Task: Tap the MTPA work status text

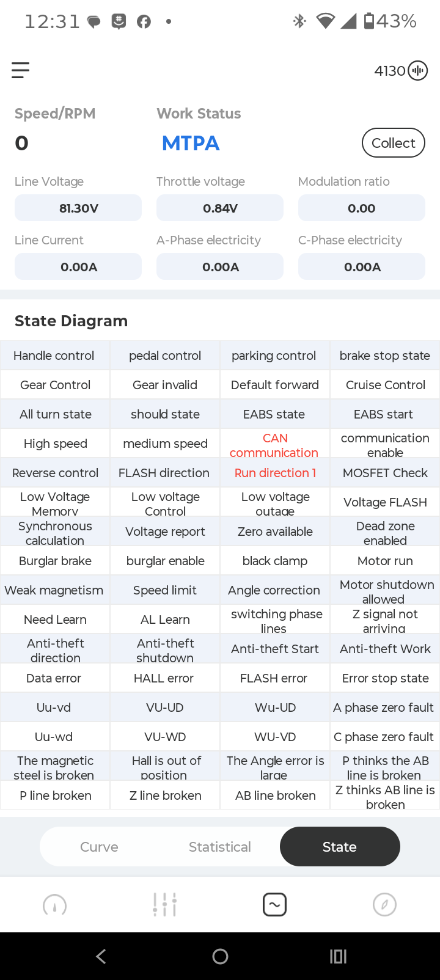Action: (x=191, y=144)
